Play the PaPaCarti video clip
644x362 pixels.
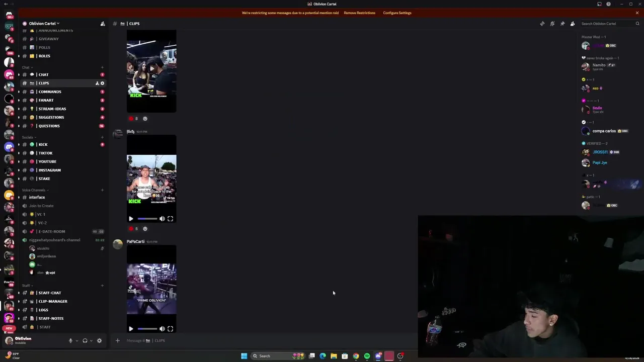coord(131,329)
